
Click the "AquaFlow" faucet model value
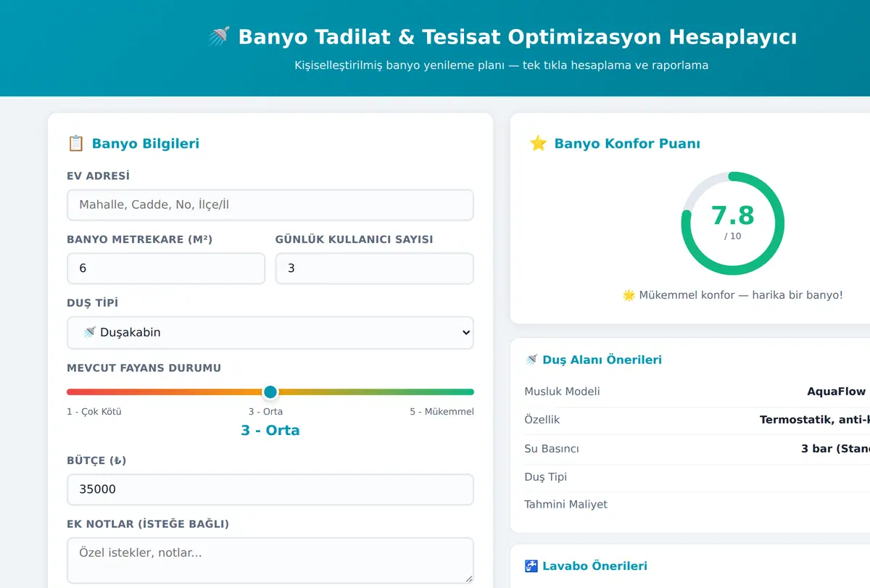[x=838, y=392]
